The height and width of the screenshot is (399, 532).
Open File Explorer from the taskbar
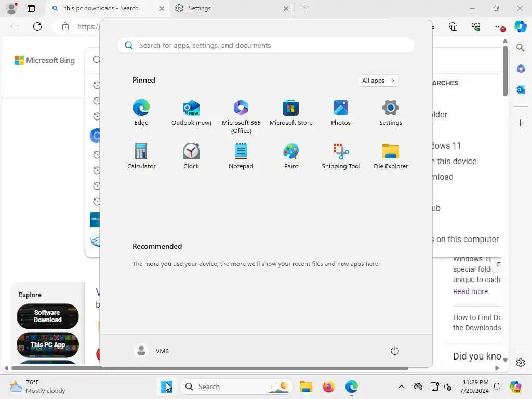[305, 387]
